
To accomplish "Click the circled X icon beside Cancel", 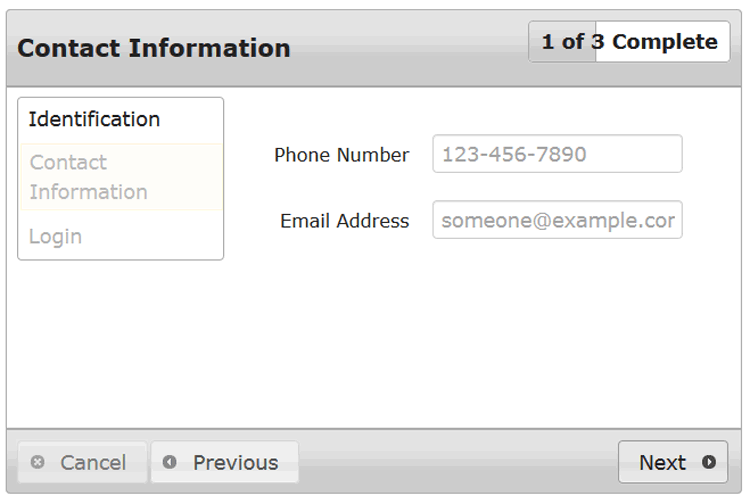I will 37,462.
